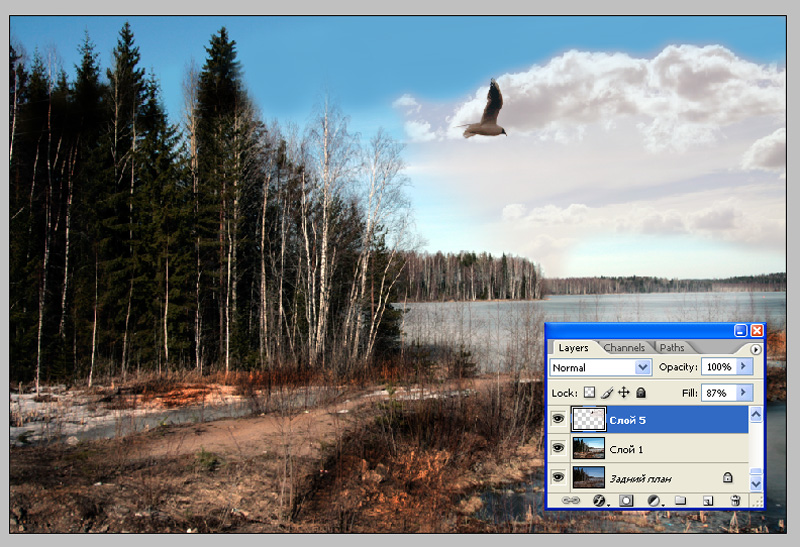Click the lock icon on Задний план

click(728, 478)
